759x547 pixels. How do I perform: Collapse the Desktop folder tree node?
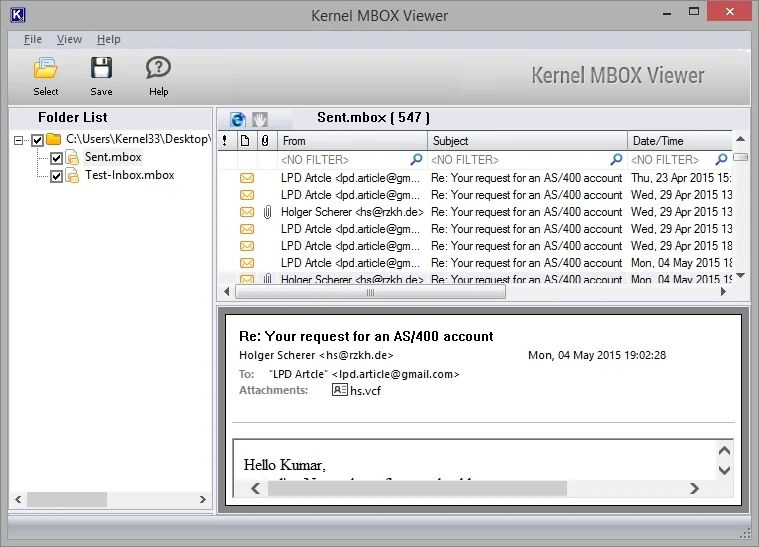tap(18, 140)
